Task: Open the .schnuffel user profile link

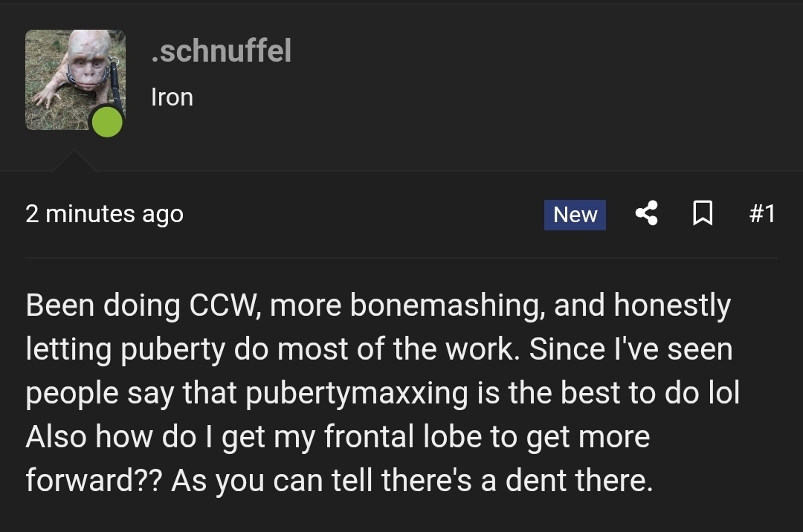Action: [222, 51]
